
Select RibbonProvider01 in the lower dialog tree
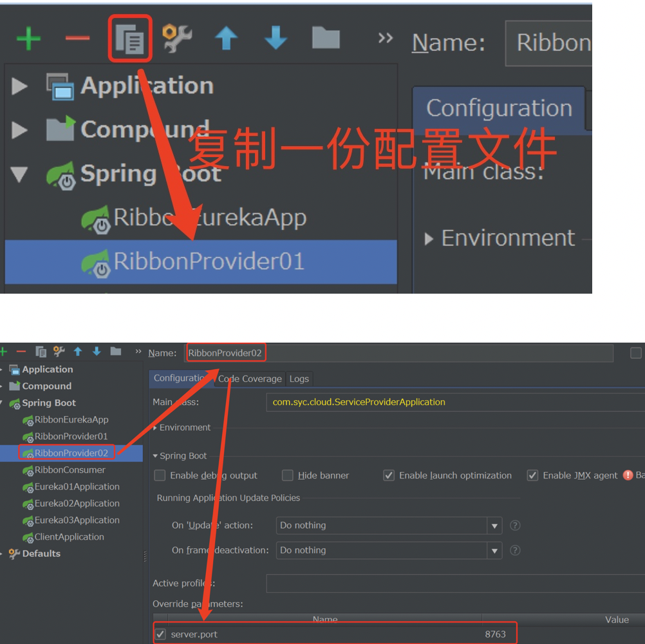click(x=71, y=437)
